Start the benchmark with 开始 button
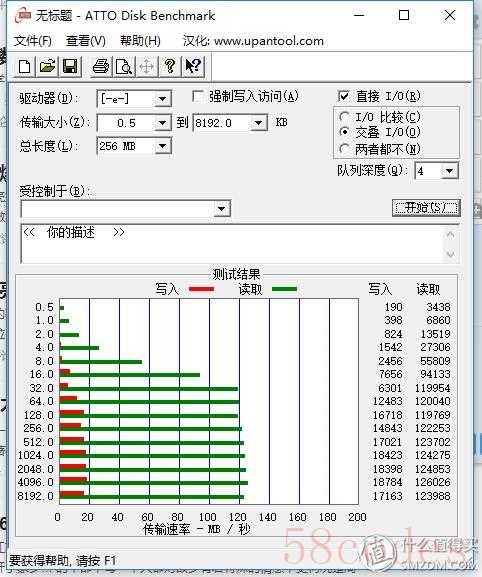 pyautogui.click(x=426, y=208)
